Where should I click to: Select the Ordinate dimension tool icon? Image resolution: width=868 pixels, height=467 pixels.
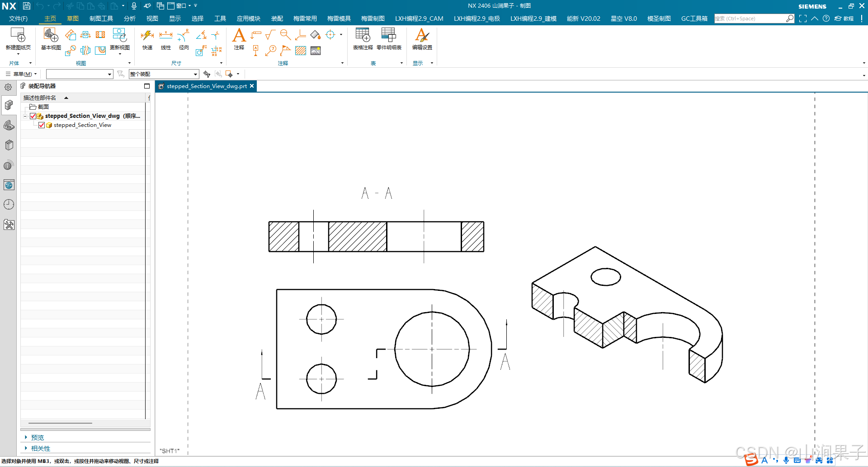click(217, 51)
